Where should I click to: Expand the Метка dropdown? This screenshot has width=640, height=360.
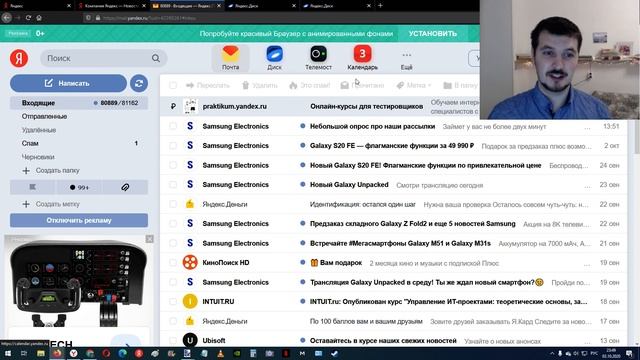[413, 85]
